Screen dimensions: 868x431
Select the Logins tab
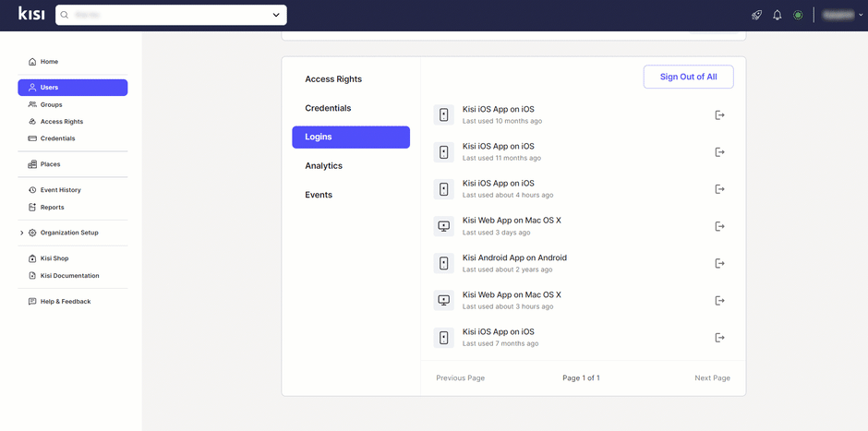(x=351, y=138)
